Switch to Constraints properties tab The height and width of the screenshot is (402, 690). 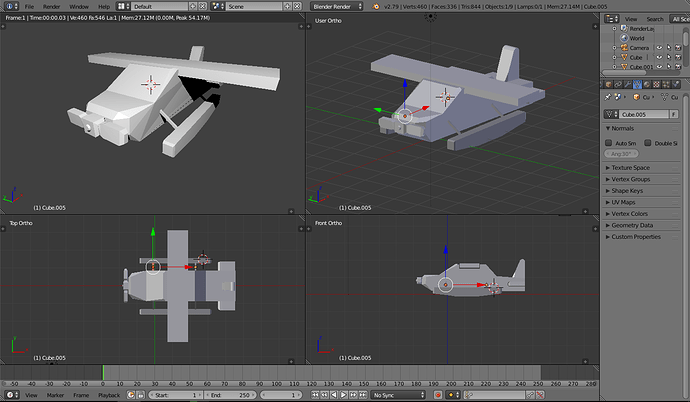click(x=618, y=84)
